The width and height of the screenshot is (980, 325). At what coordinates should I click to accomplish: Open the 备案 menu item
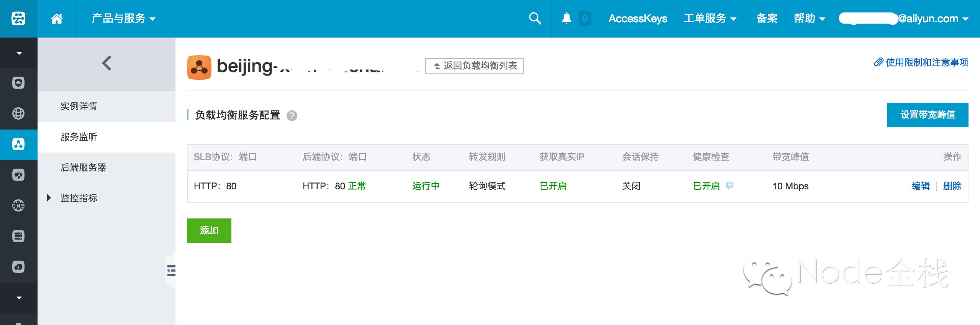767,18
